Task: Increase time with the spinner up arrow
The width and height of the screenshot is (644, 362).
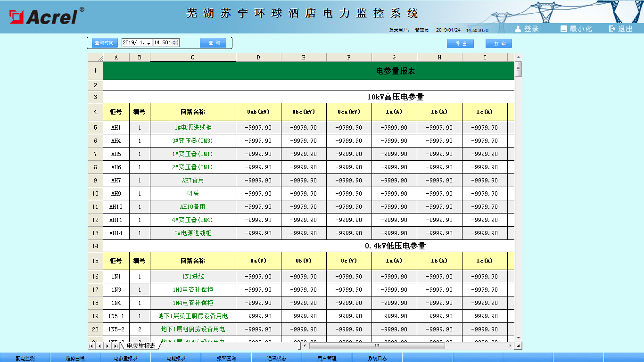Action: [x=175, y=41]
